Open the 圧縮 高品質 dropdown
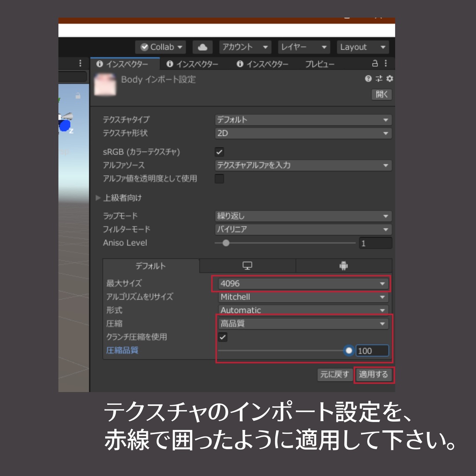Screen dimensions: 476x476 (303, 324)
